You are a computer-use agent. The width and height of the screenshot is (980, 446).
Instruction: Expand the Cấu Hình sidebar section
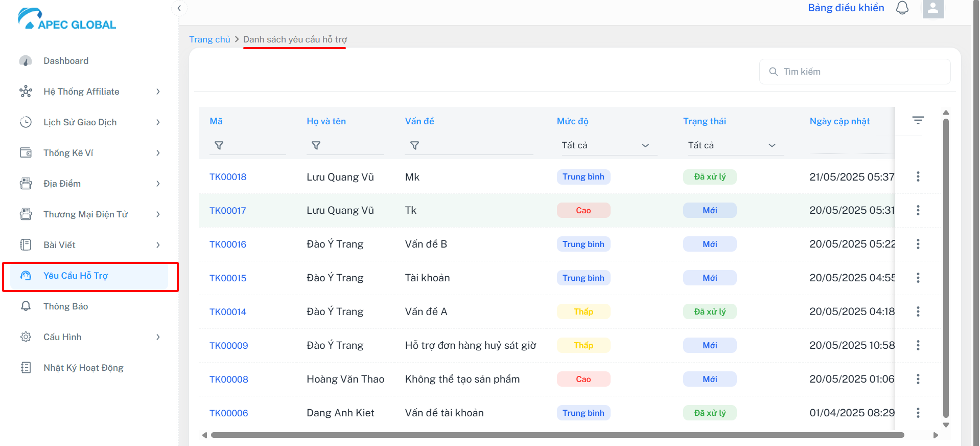coord(90,337)
